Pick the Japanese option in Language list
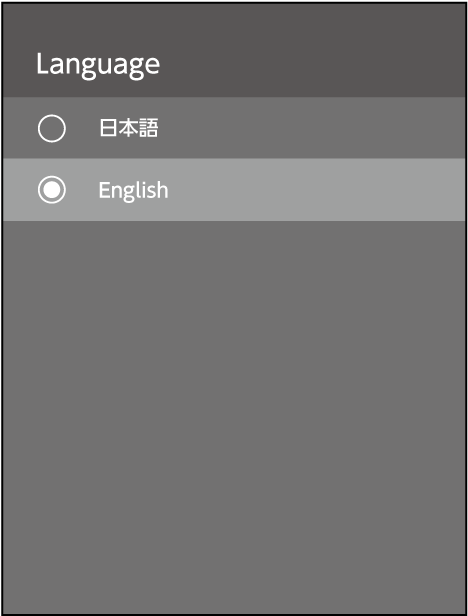 234,128
